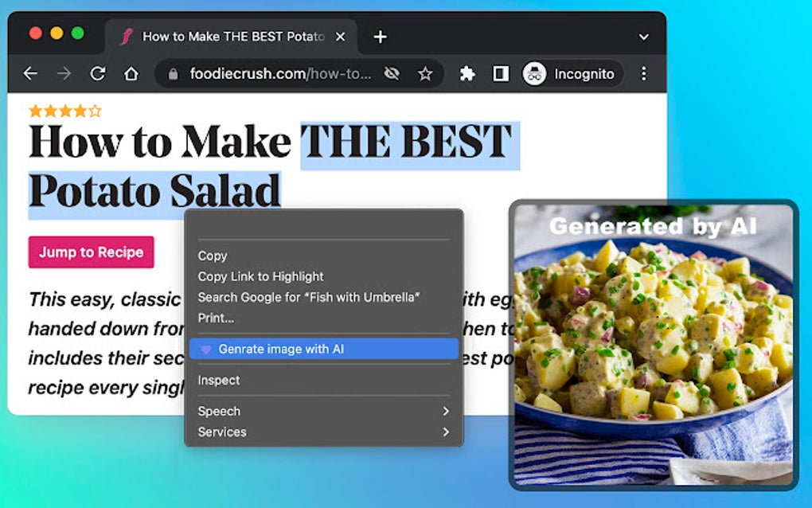Reload the current page

pyautogui.click(x=97, y=73)
